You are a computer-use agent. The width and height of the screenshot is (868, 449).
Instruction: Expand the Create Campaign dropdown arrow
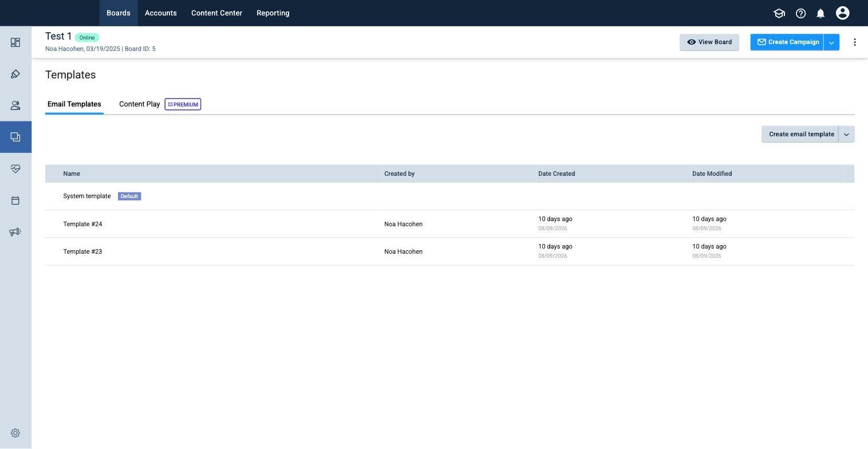831,42
